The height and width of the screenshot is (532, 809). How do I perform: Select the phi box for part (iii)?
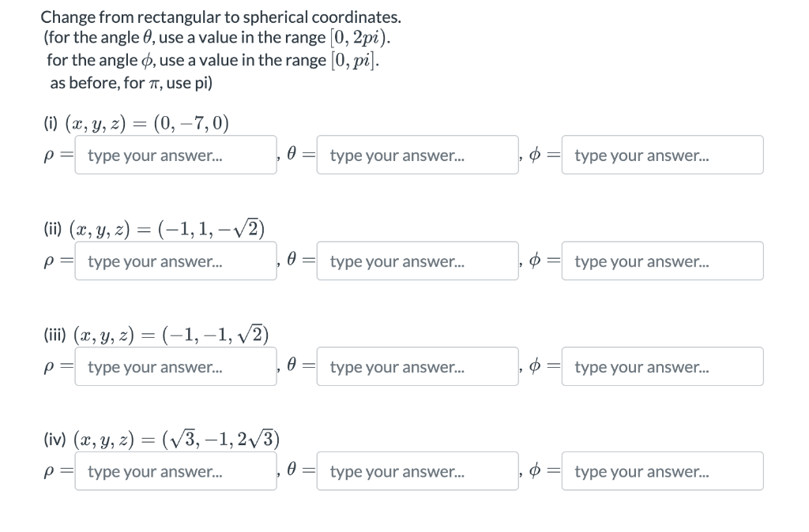tap(663, 366)
